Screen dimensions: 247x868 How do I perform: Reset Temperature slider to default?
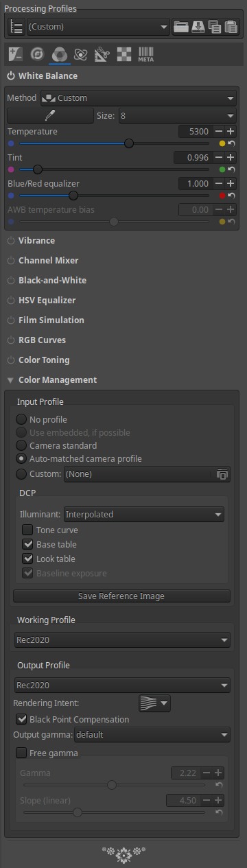(x=231, y=144)
